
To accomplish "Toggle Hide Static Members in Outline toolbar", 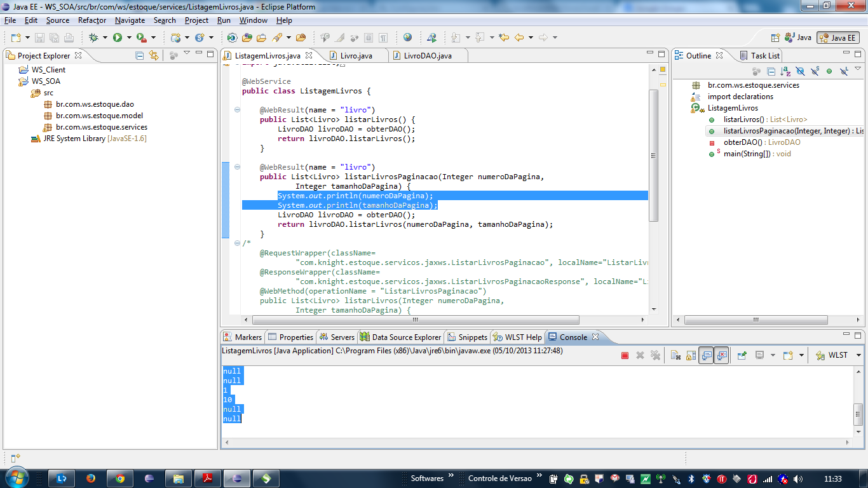I will coord(815,71).
